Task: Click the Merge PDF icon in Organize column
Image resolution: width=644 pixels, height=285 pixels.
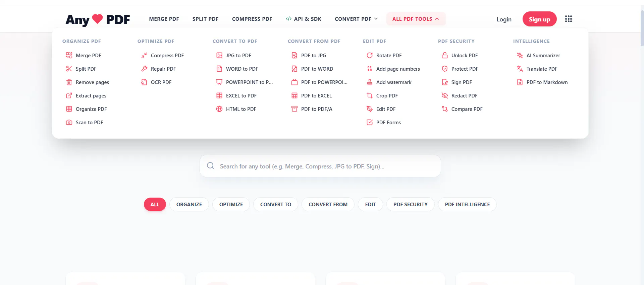Action: click(69, 55)
